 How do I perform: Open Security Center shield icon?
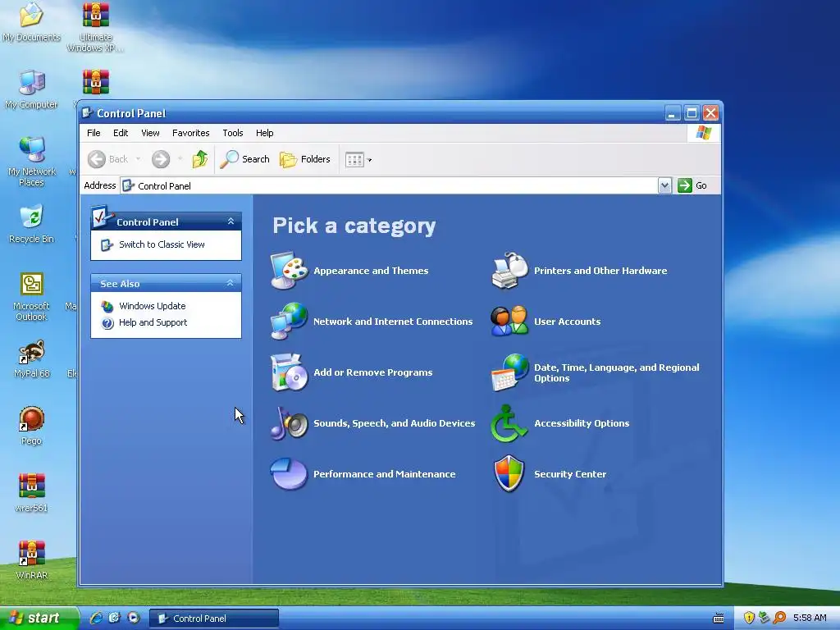[509, 473]
